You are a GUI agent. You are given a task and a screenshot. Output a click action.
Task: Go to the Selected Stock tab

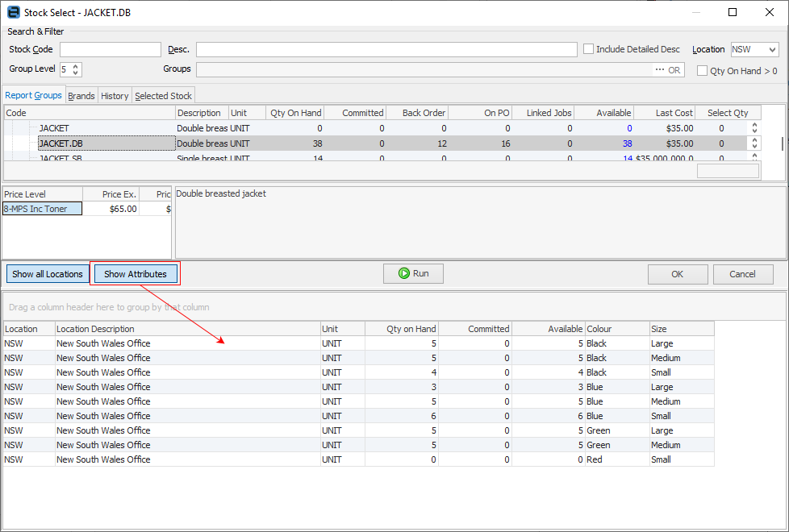(x=164, y=96)
